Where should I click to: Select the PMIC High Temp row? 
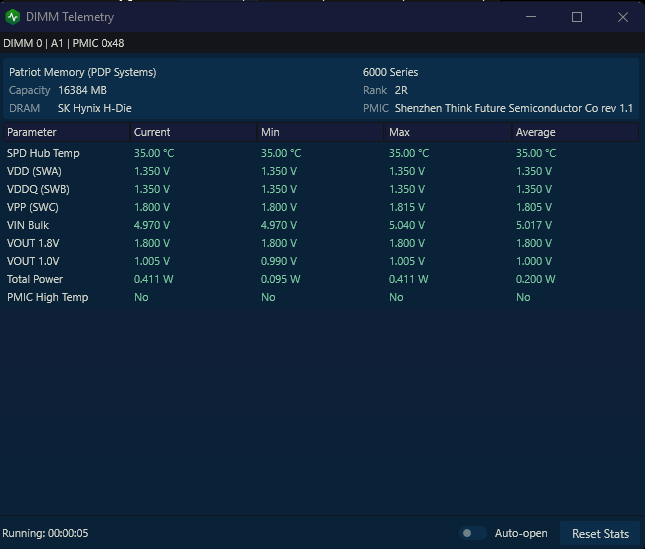tap(321, 297)
